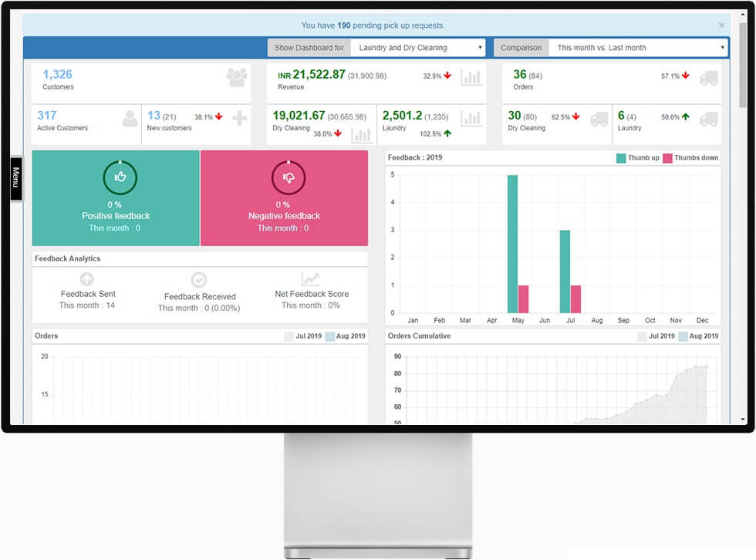The image size is (756, 560).
Task: Click Feedback Sent This month : 14
Action: (86, 305)
